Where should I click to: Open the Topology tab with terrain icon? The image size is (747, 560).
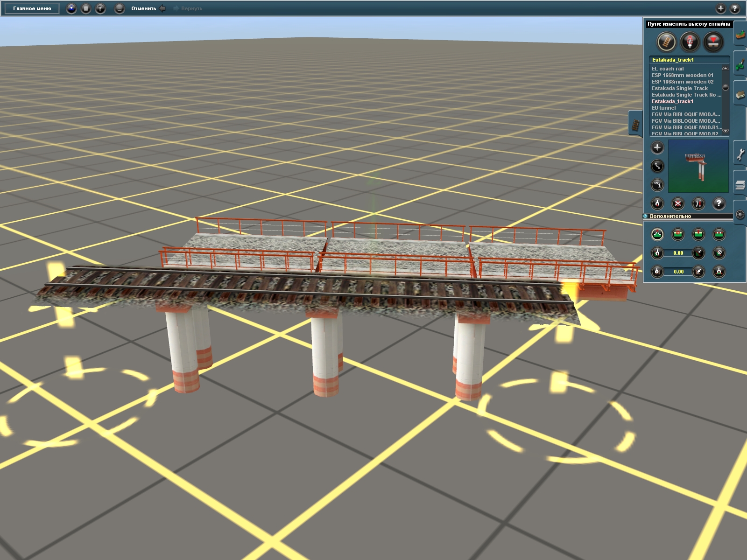[740, 35]
